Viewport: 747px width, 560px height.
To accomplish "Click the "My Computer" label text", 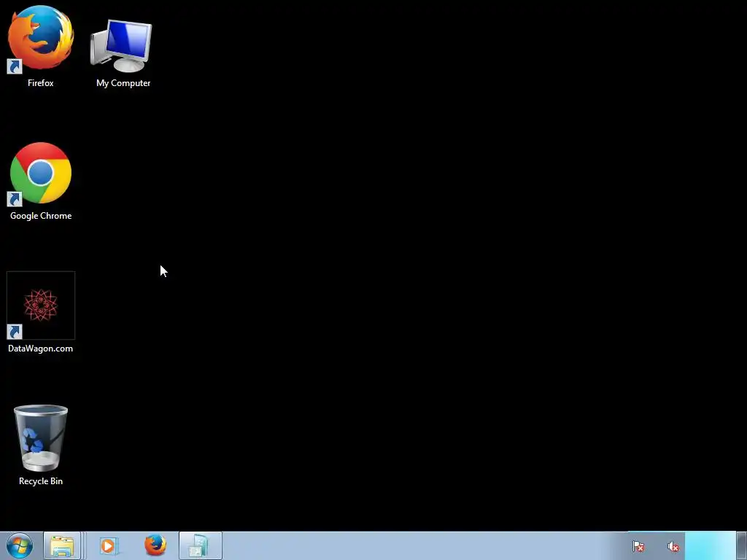I will pos(123,83).
